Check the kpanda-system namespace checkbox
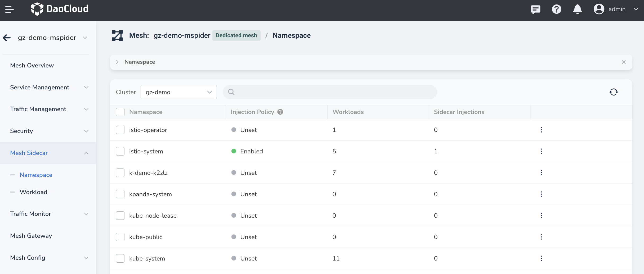Screen dimensions: 644x274 [120, 194]
